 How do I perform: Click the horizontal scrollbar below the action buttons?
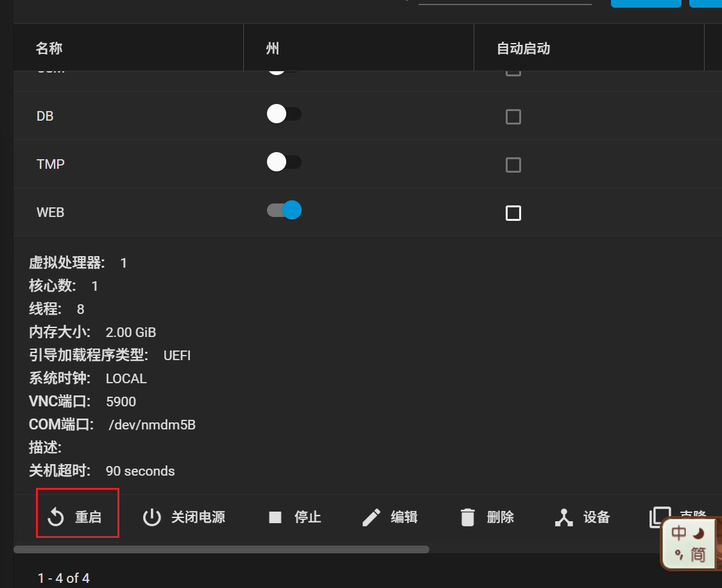click(x=221, y=549)
